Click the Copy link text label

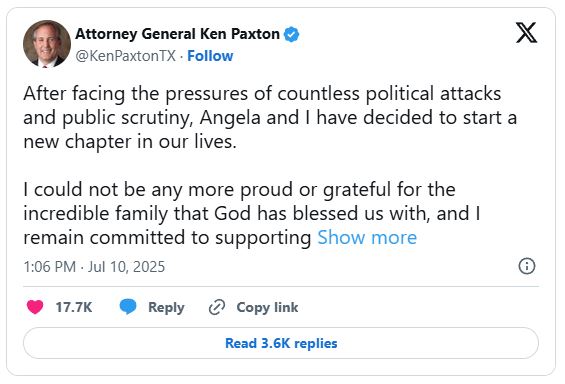(x=267, y=307)
